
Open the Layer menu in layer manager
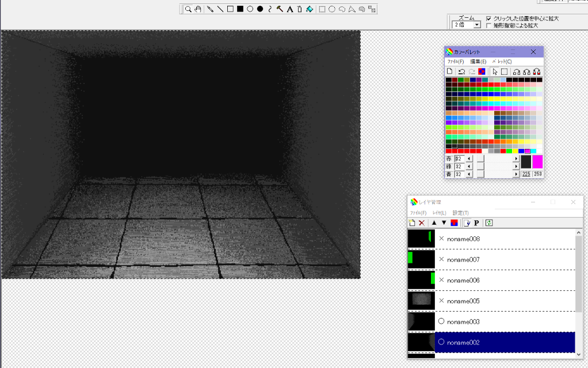(x=440, y=213)
